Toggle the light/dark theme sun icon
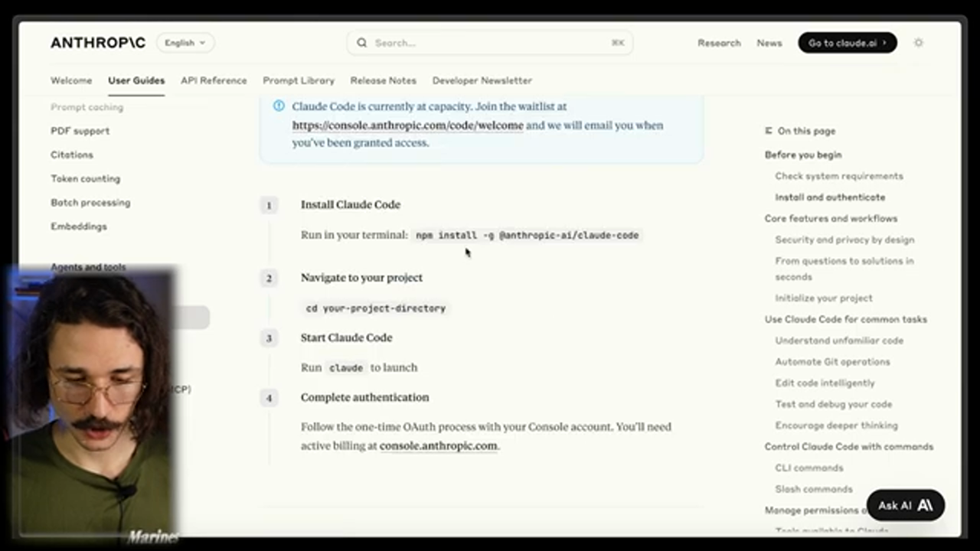Image resolution: width=980 pixels, height=551 pixels. click(x=919, y=43)
